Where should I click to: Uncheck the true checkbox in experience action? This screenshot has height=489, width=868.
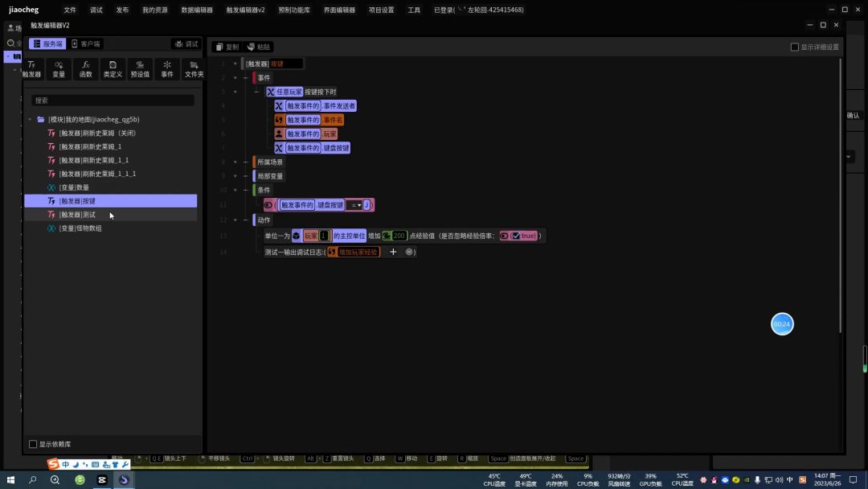point(516,236)
